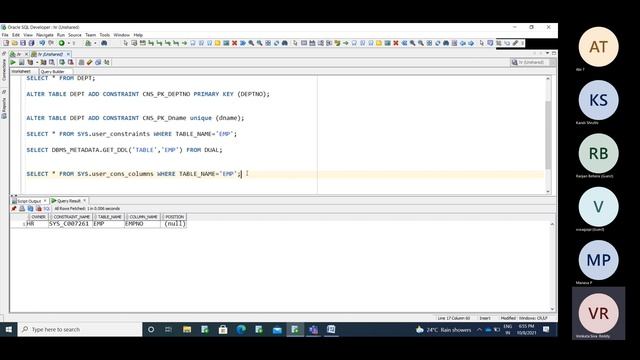Click the SQL icon in Query Result toolbar

click(x=47, y=209)
